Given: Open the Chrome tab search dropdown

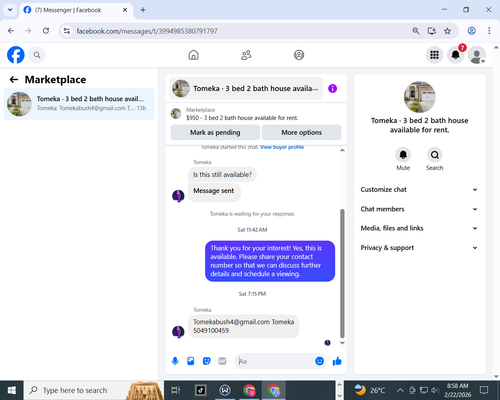Looking at the screenshot, I should pos(10,10).
